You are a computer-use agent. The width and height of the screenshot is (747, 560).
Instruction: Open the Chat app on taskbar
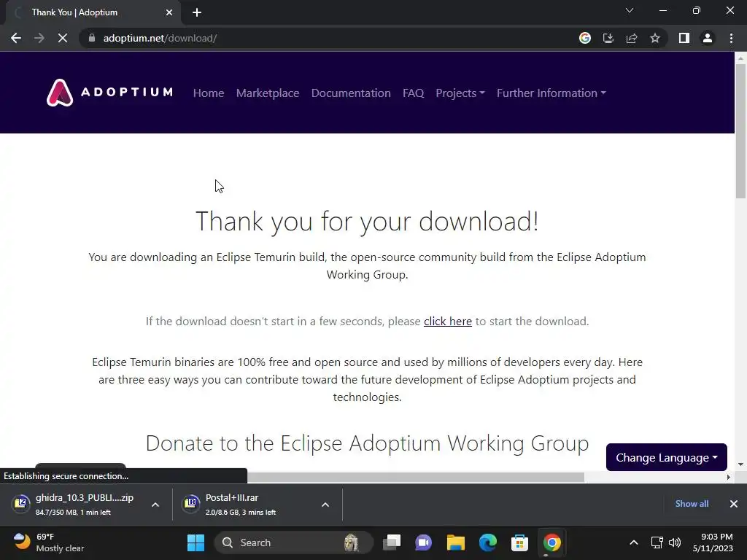click(424, 542)
